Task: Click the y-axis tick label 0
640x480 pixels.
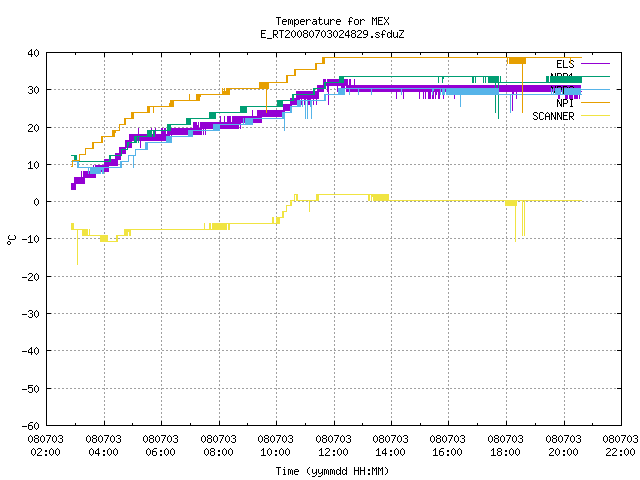Action: (x=37, y=202)
